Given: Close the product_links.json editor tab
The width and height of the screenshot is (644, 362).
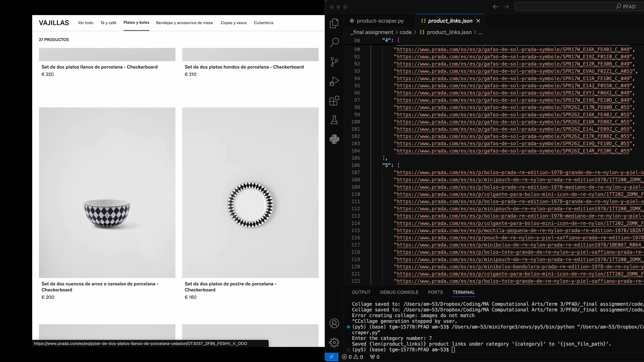Looking at the screenshot, I should click(x=478, y=21).
